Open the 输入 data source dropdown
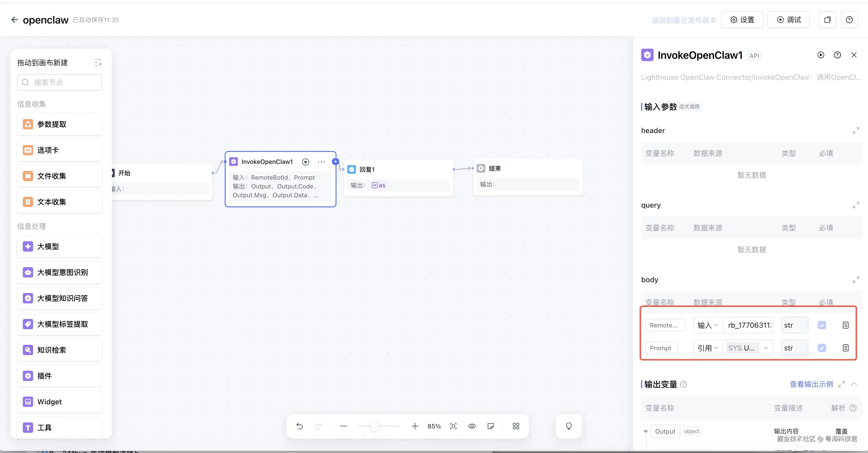Screen dimensions: 868x453 [708, 325]
